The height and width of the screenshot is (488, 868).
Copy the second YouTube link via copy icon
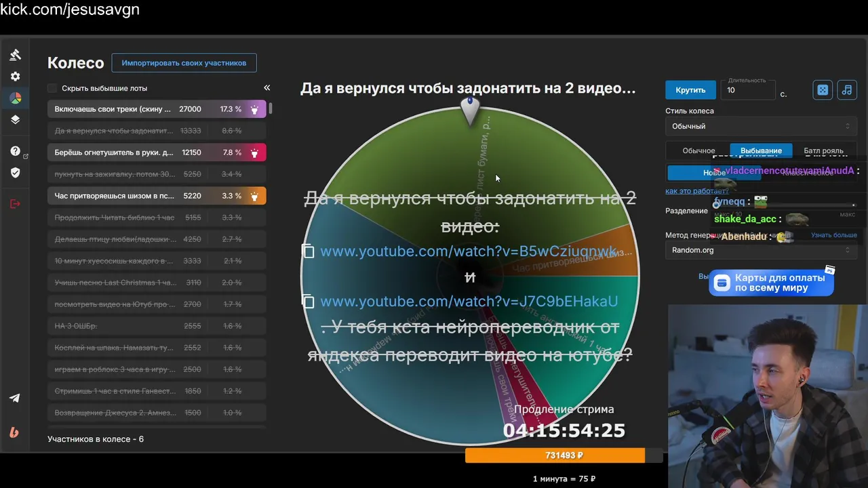click(x=308, y=302)
